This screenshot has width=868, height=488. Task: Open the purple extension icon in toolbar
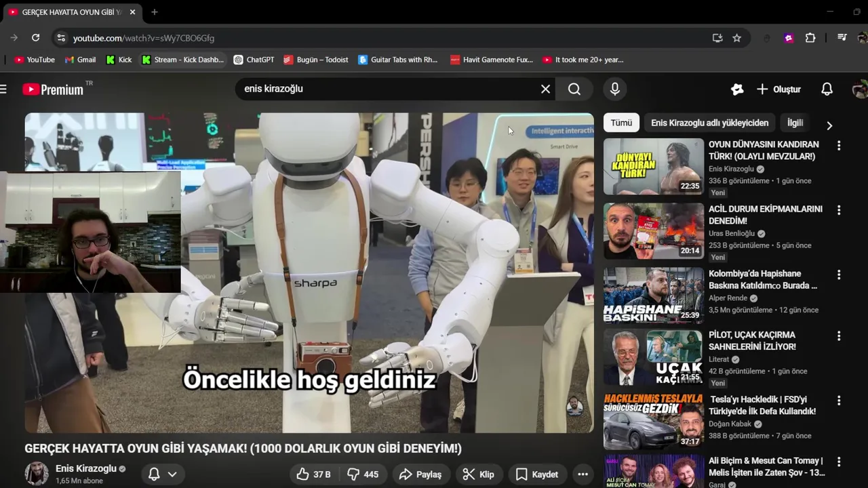789,38
